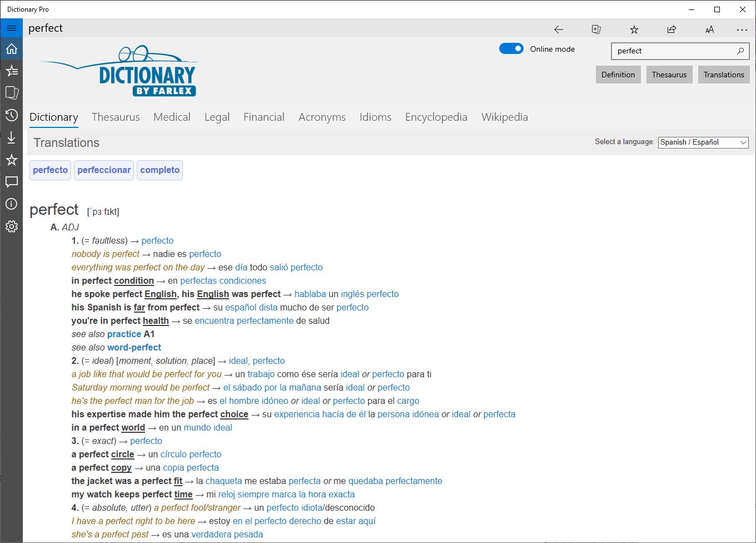Open the Home page icon
Image resolution: width=756 pixels, height=543 pixels.
click(12, 48)
